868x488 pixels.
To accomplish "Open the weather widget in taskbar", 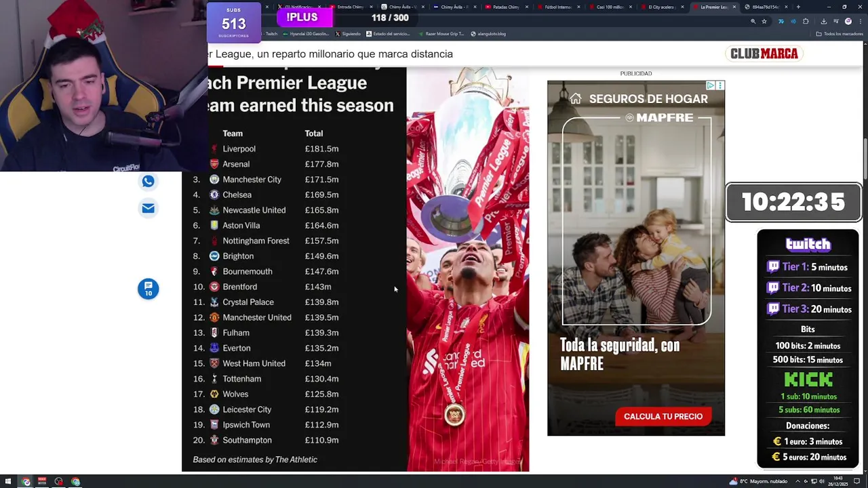I will [757, 482].
